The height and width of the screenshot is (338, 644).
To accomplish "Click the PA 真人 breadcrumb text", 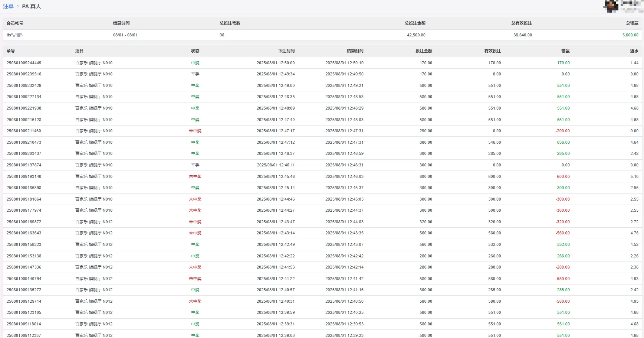I will coord(32,6).
